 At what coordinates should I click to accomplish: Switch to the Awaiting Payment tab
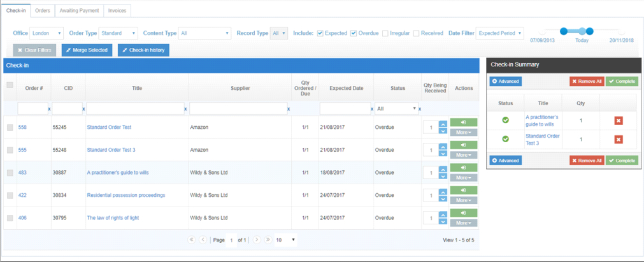(x=79, y=11)
